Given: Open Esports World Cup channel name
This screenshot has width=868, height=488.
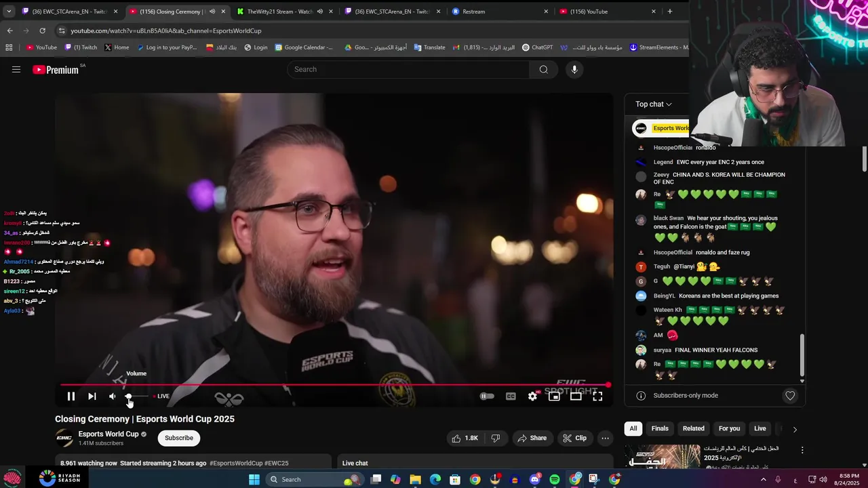Looking at the screenshot, I should tap(108, 434).
